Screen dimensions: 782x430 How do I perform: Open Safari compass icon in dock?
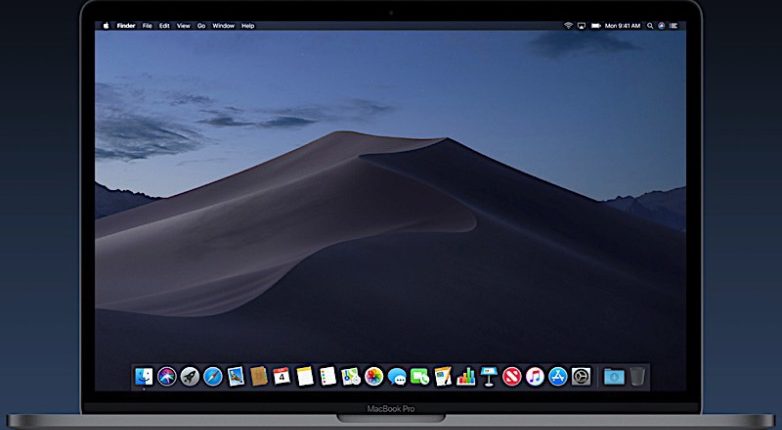tap(213, 376)
